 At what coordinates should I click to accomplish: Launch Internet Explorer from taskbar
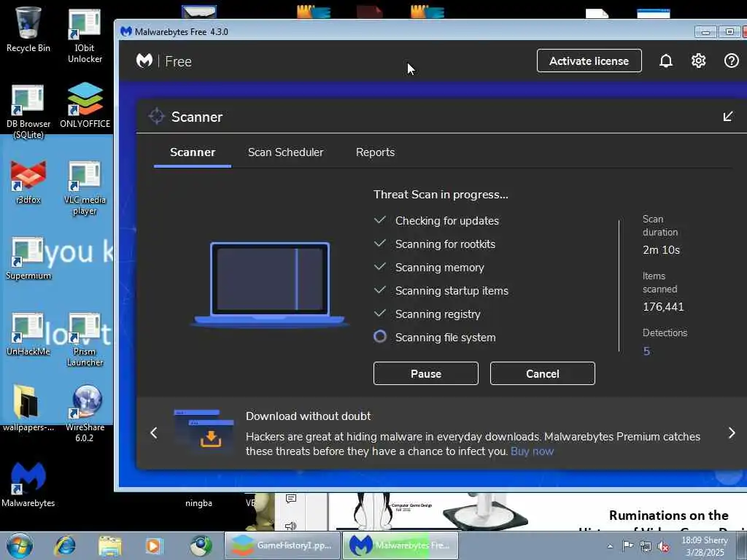point(64,545)
